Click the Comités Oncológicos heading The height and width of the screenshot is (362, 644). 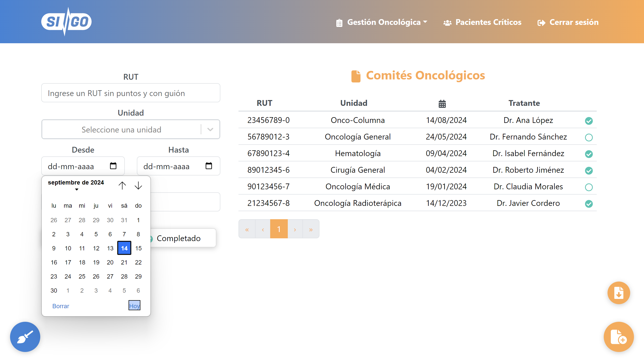tap(425, 75)
